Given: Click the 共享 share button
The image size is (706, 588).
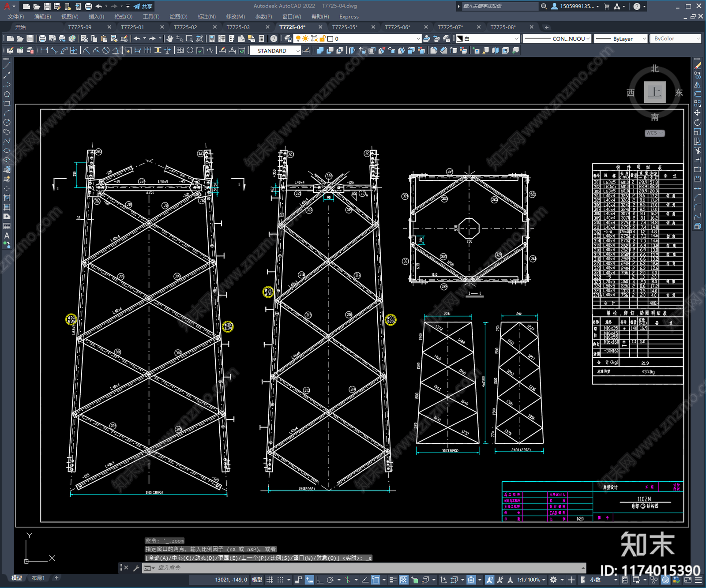Looking at the screenshot, I should pos(143,6).
